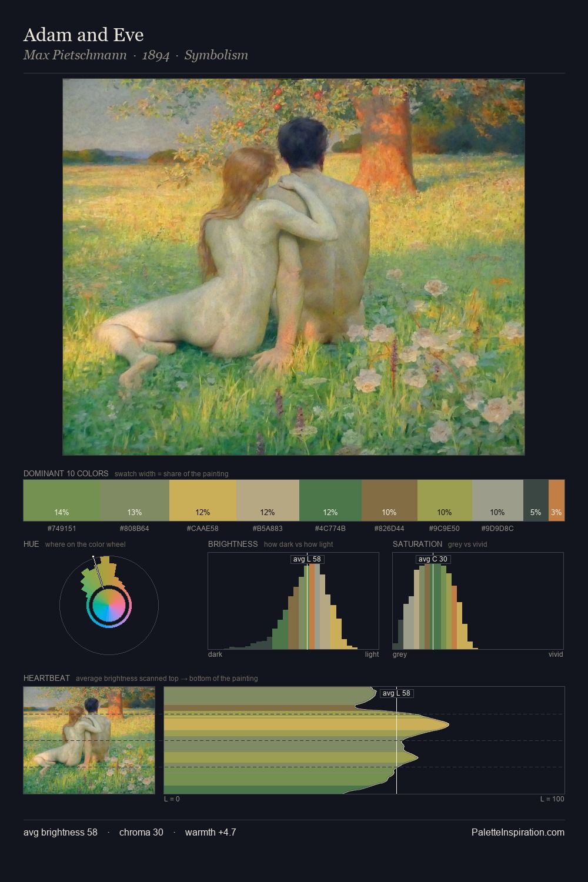This screenshot has height=882, width=588.
Task: Click hex code '#CAAE58'
Action: point(203,528)
